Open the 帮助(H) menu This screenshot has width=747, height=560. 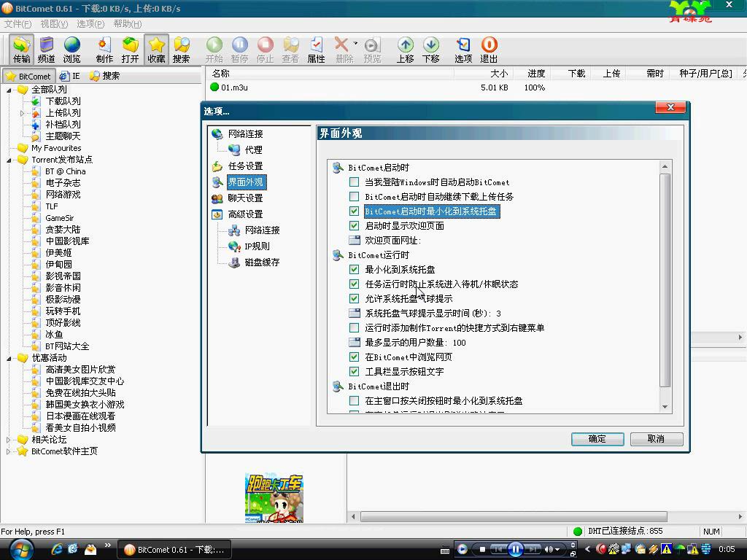click(x=127, y=24)
